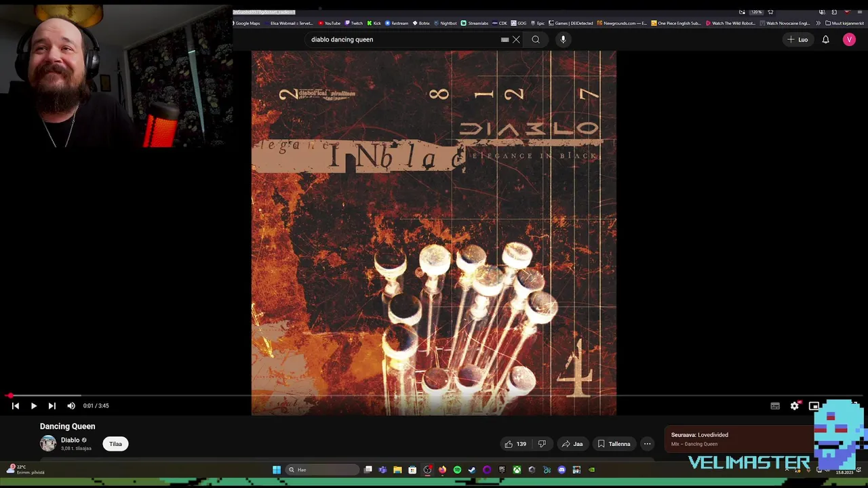Screen dimensions: 868x488
Task: Subscribe to Diablo with Tilaa button
Action: point(115,444)
